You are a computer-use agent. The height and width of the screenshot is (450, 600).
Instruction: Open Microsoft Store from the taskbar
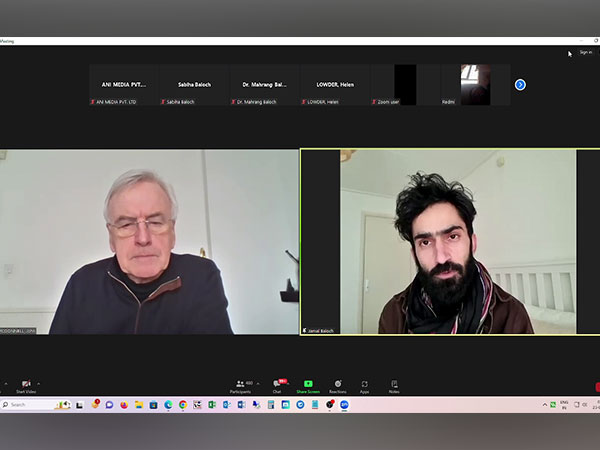point(153,405)
